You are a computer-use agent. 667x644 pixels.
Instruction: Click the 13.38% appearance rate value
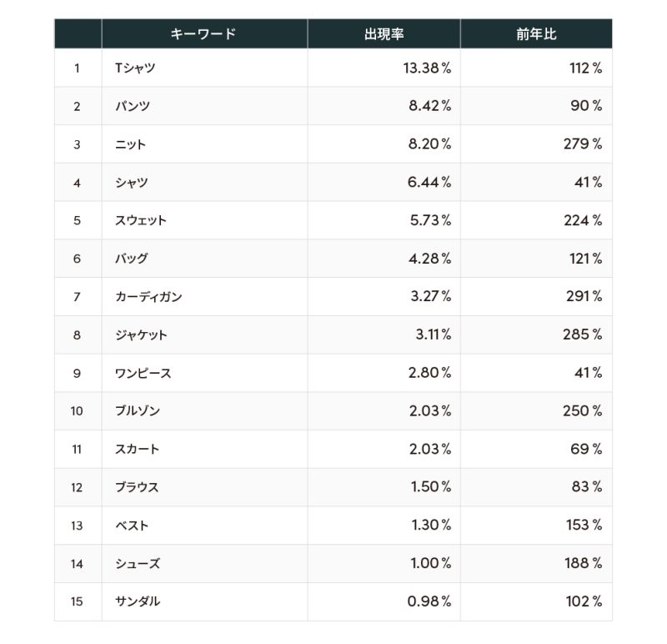click(427, 68)
